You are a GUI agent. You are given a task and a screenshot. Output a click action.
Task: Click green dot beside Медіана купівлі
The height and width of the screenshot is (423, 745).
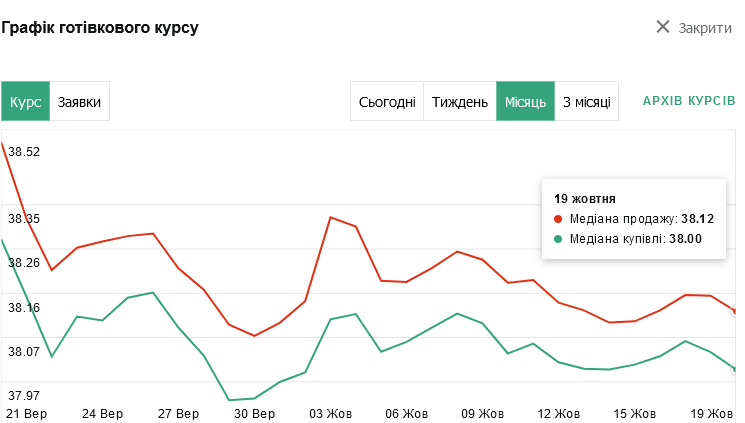558,239
